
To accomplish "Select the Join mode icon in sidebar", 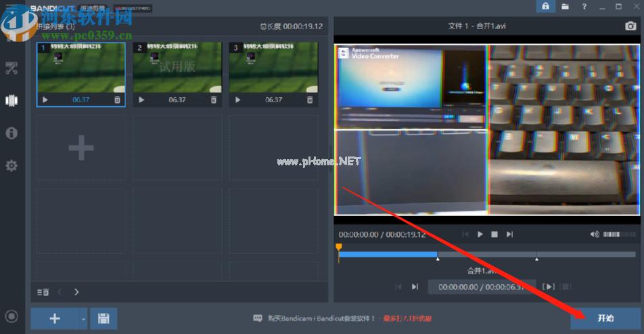I will 11,100.
